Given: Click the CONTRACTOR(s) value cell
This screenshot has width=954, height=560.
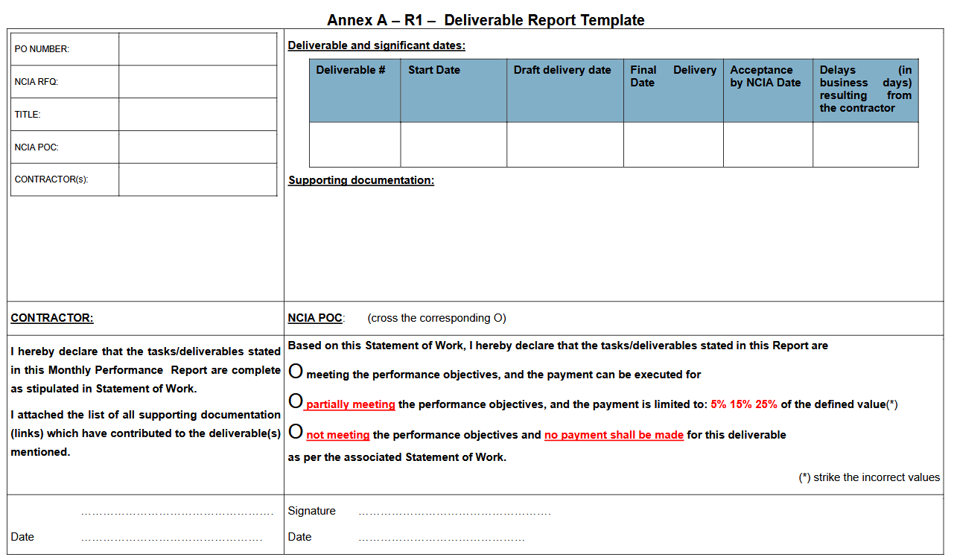Looking at the screenshot, I should 197,179.
